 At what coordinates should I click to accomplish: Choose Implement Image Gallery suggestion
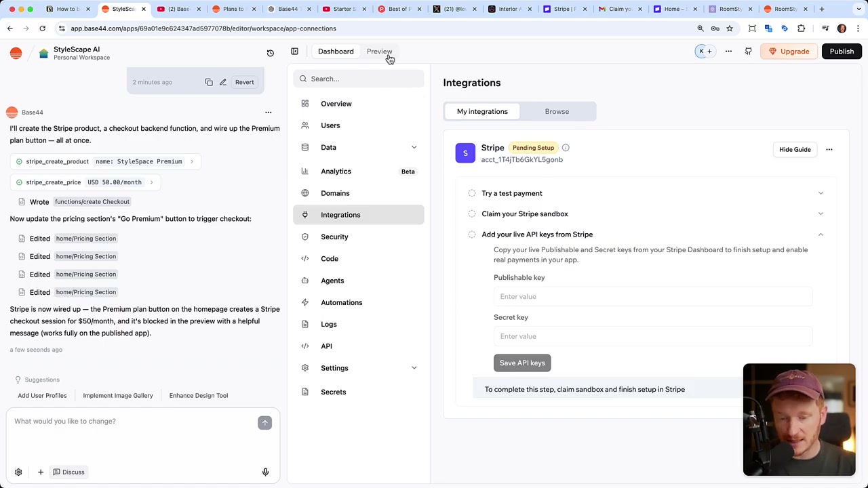pos(118,395)
